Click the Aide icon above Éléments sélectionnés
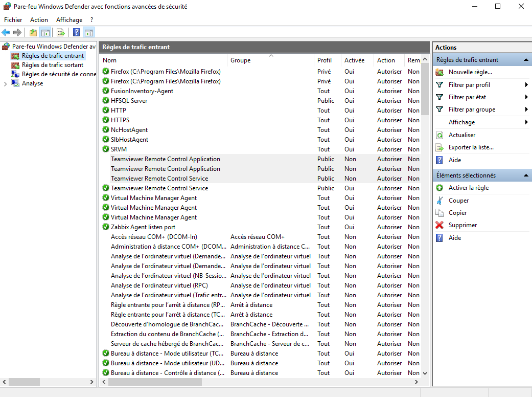 [440, 160]
